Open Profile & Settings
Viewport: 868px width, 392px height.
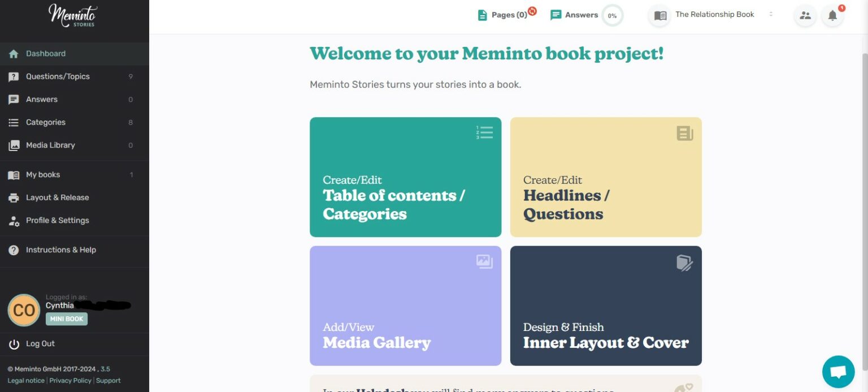(x=57, y=221)
